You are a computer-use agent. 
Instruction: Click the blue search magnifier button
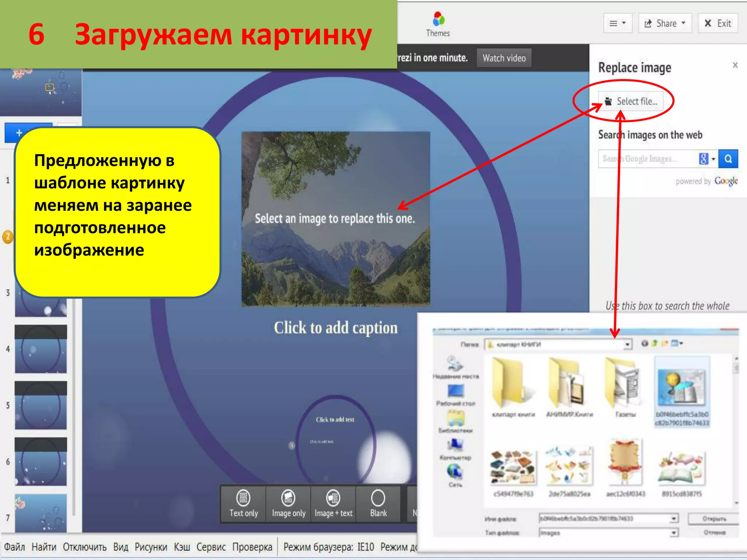tap(728, 159)
